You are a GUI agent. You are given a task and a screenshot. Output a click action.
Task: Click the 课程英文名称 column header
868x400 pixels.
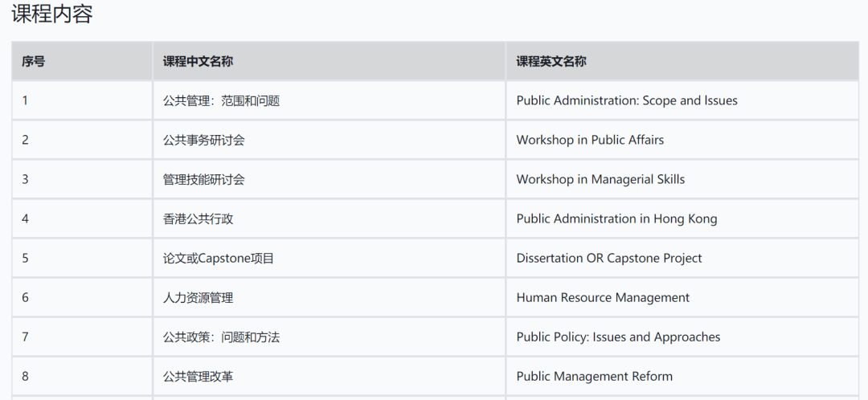[682, 61]
